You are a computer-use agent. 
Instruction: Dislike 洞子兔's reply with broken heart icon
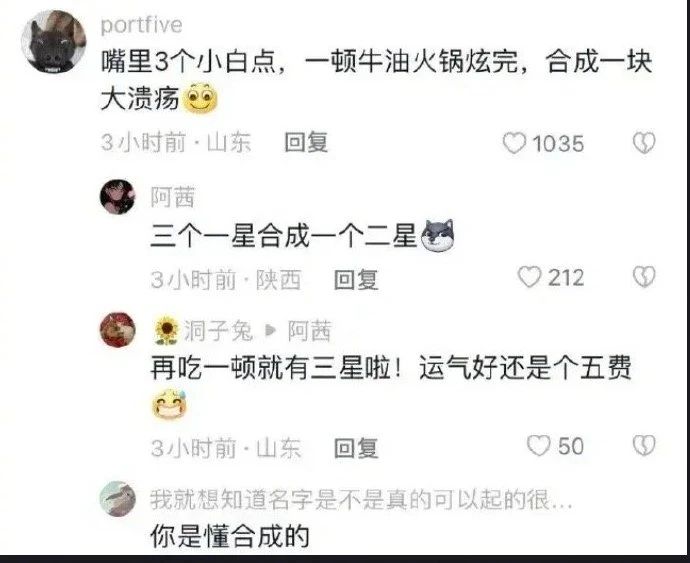point(644,445)
